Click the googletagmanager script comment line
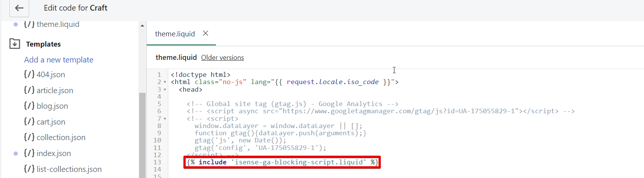Image resolution: width=644 pixels, height=178 pixels. [380, 111]
